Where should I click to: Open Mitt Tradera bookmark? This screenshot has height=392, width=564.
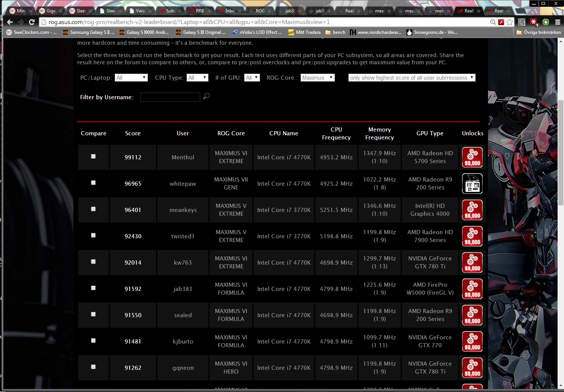(x=304, y=32)
